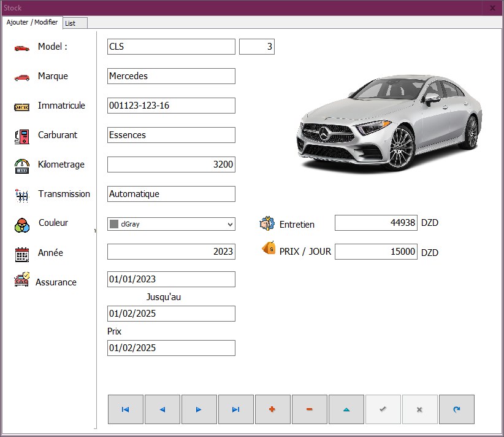Click the red hatchback icon beside Marque

(22, 77)
